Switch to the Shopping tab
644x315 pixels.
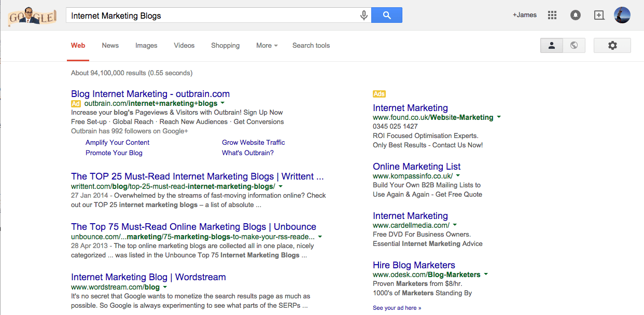tap(226, 46)
